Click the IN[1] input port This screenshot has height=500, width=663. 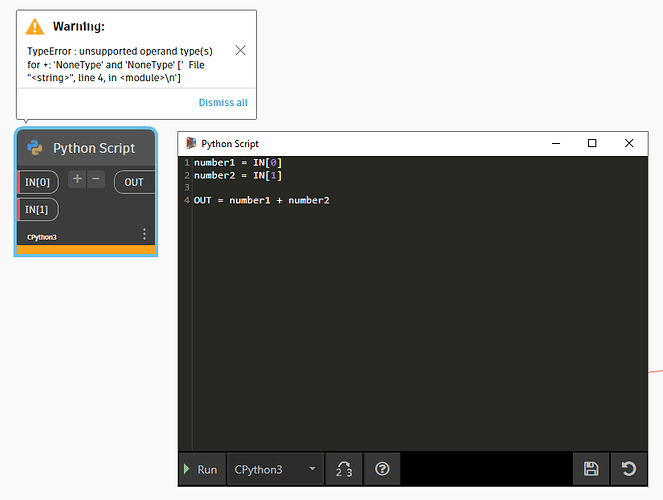37,209
